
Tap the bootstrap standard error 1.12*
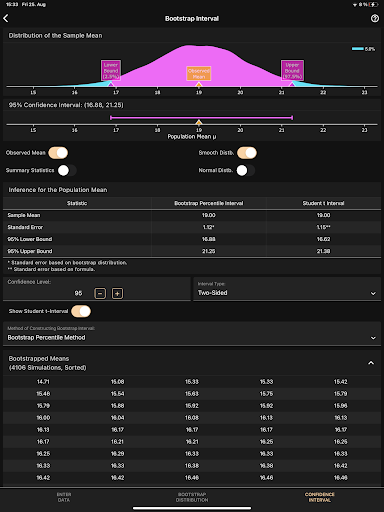coord(208,227)
